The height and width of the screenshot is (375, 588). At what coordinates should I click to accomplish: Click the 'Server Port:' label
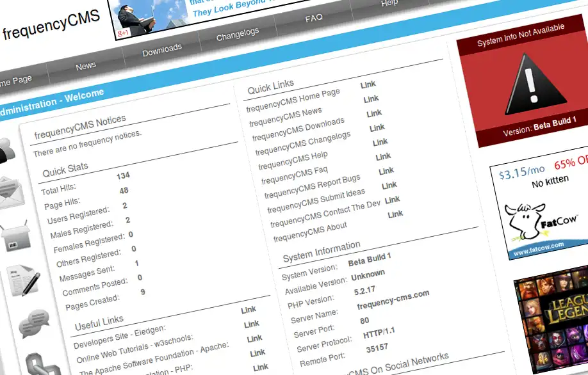pos(314,331)
